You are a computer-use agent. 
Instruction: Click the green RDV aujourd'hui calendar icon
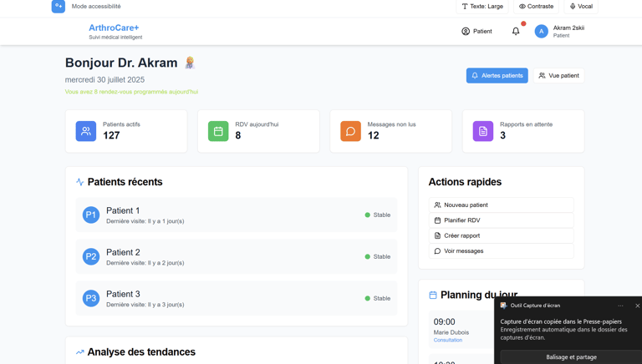point(218,131)
